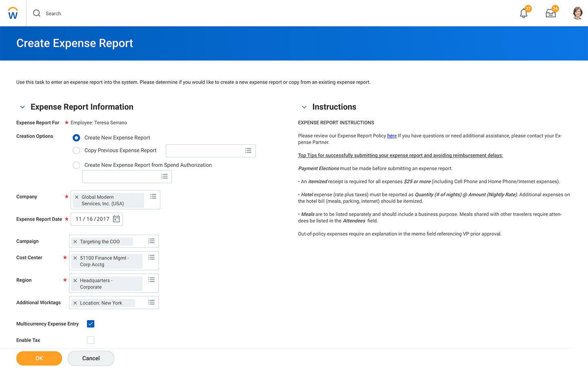This screenshot has width=588, height=368.
Task: Remove the Location: New York worktag
Action: 75,303
